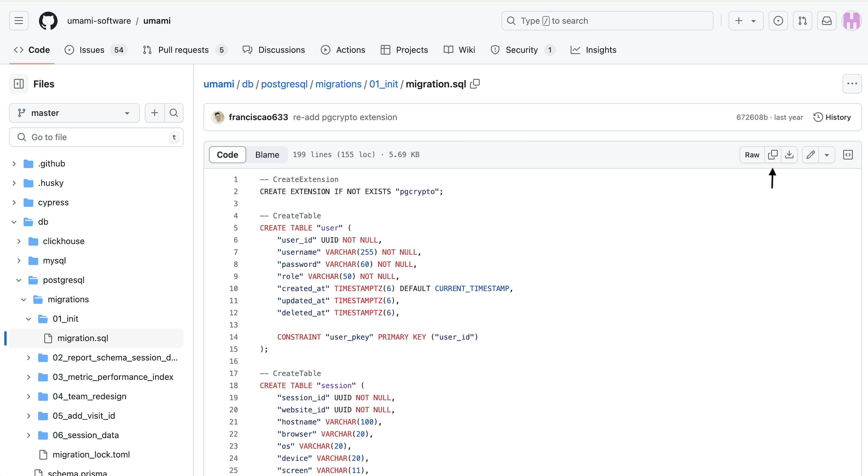Viewport: 868px width, 476px height.
Task: Go to postgresql folder in breadcrumb
Action: click(x=284, y=84)
